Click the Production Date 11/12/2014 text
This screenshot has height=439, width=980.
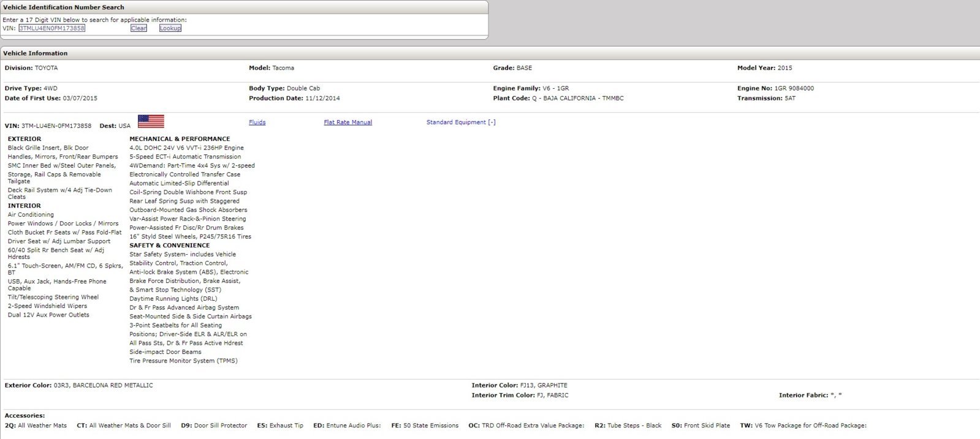click(294, 99)
